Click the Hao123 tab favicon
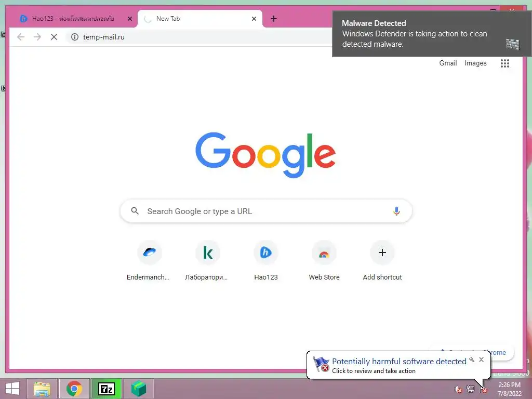 click(x=23, y=19)
